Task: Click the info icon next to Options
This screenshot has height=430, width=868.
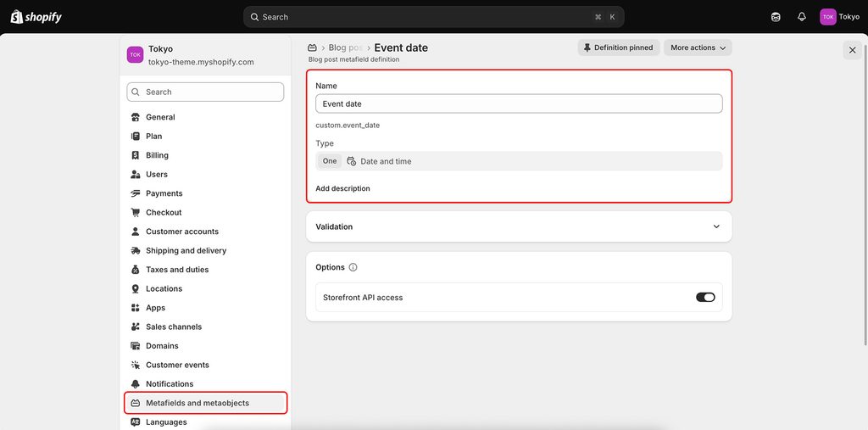Action: (x=353, y=267)
